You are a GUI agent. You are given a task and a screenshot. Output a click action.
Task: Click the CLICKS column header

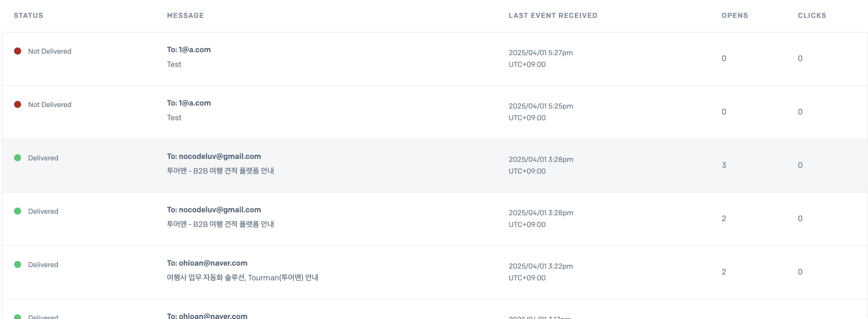[x=812, y=16]
